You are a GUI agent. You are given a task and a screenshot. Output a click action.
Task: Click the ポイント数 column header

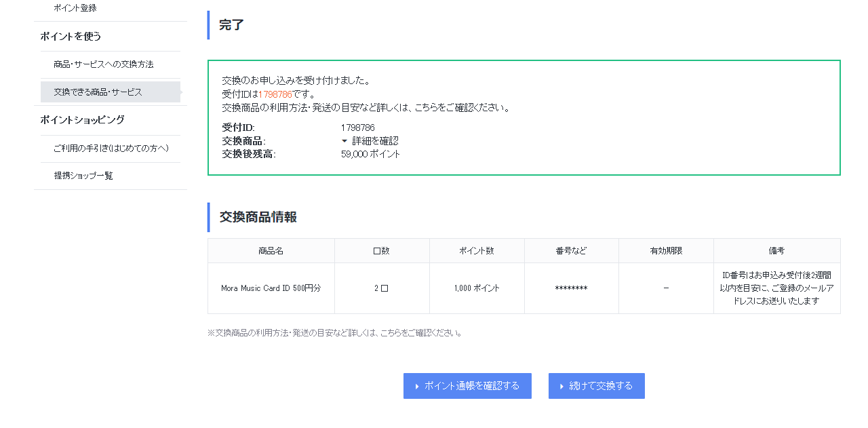476,251
